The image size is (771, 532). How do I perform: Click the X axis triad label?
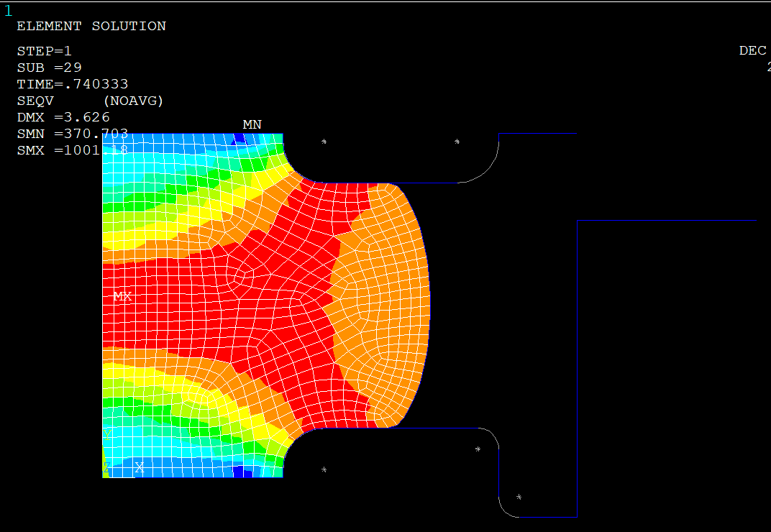tap(140, 467)
